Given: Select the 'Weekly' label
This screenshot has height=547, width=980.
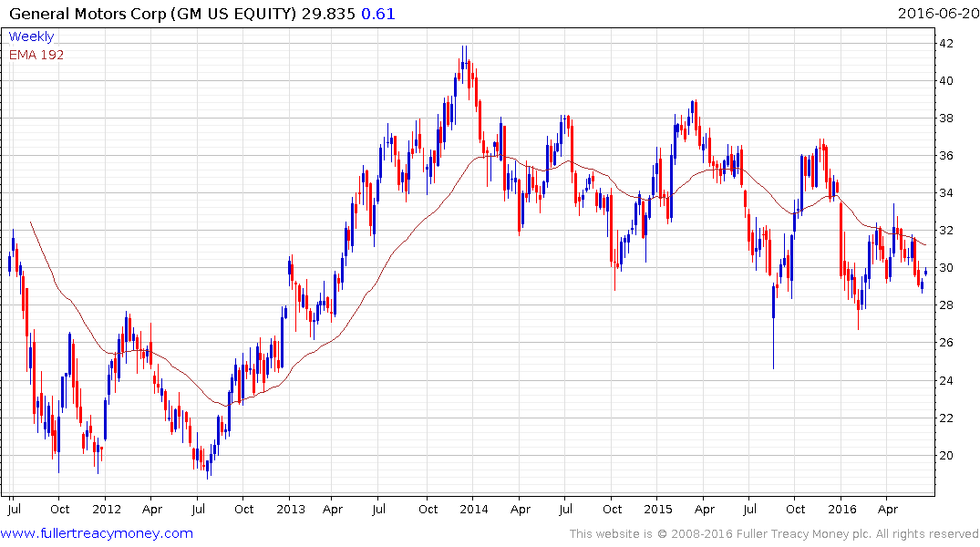Looking at the screenshot, I should click(31, 36).
